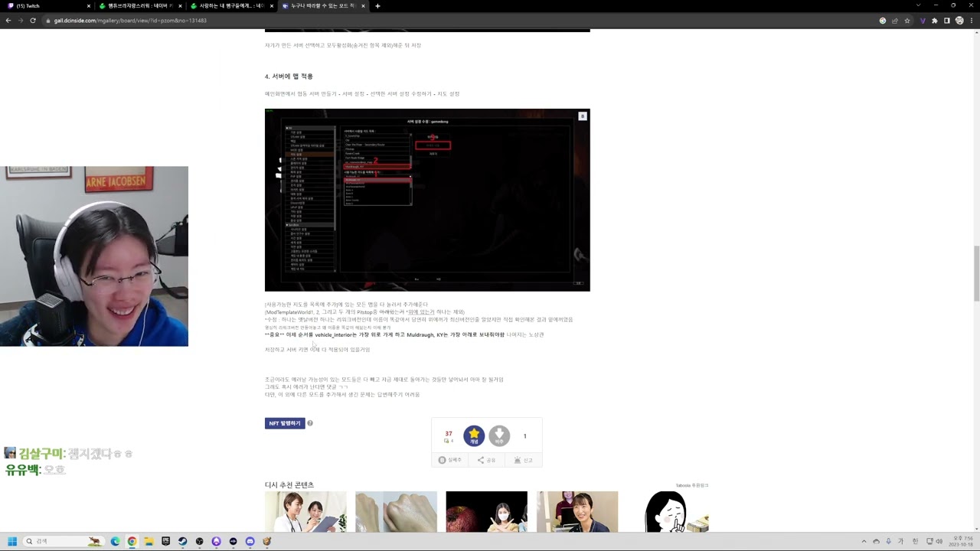Viewport: 980px width, 551px height.
Task: Open the help icon beside NFT 발행하기
Action: (310, 423)
